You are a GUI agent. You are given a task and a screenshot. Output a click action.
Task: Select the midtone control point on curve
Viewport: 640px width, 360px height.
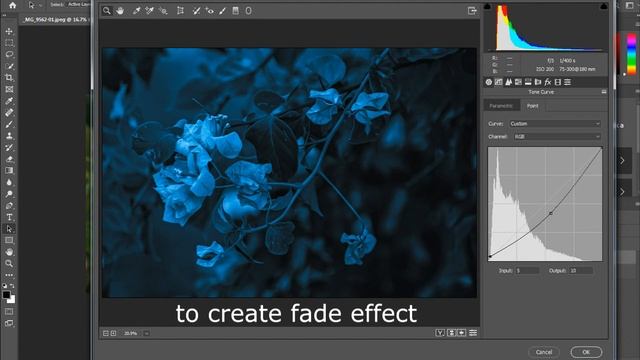(x=551, y=213)
